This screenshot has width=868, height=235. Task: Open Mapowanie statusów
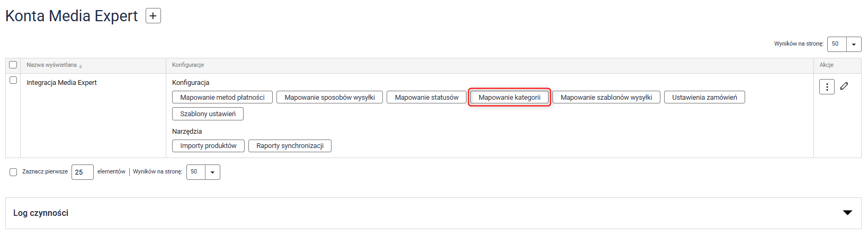click(x=427, y=97)
